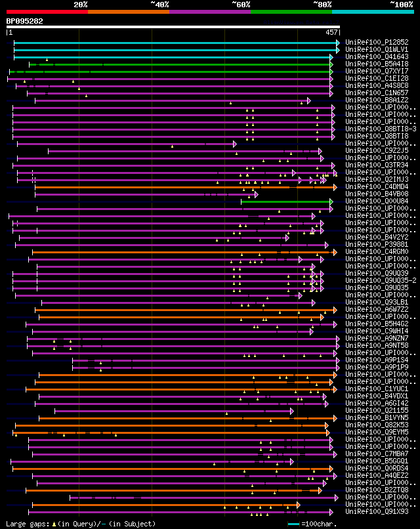Select the UniRef100_B1VYN5 label
Viewport: 420px width, 529px height.
point(377,417)
